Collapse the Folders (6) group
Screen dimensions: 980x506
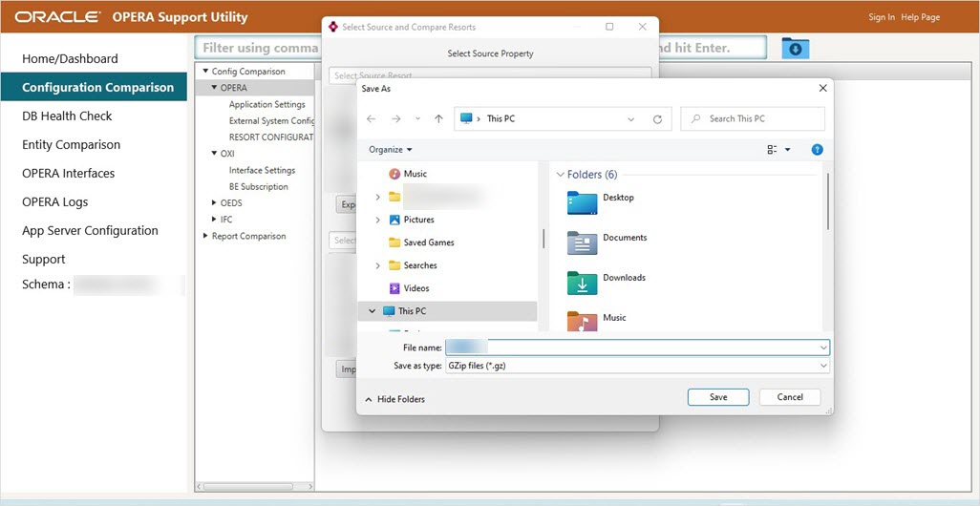[560, 175]
